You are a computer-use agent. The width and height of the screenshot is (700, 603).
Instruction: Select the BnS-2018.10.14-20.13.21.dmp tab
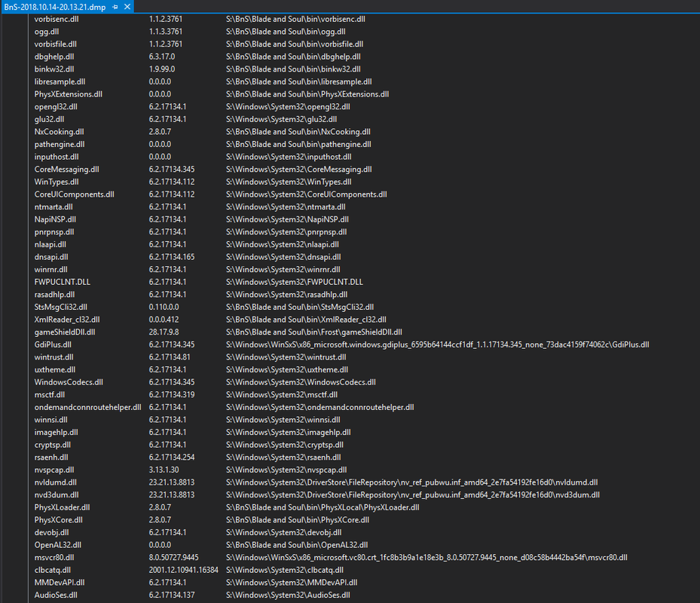(55, 7)
